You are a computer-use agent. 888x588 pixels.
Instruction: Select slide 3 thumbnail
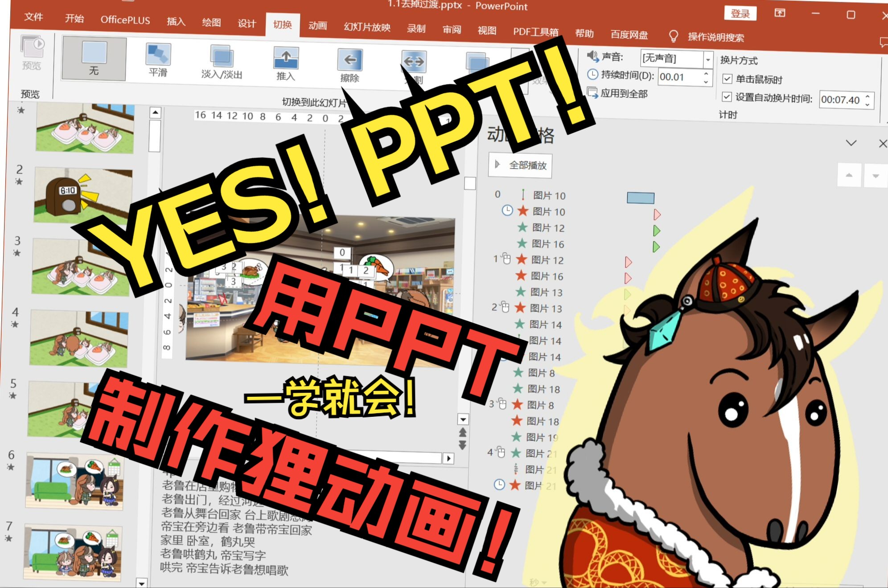point(81,267)
